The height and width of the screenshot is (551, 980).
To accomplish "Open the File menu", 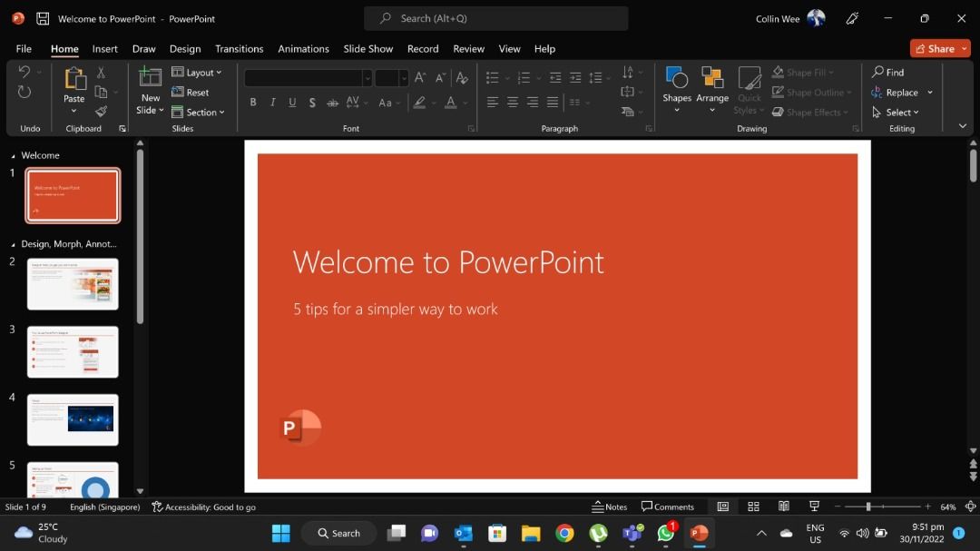I will (24, 49).
